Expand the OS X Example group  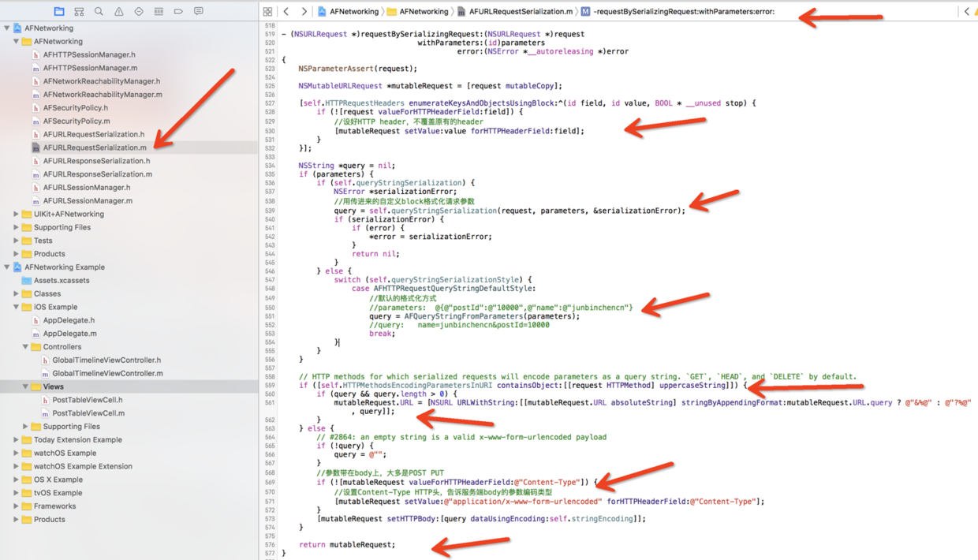[17, 480]
